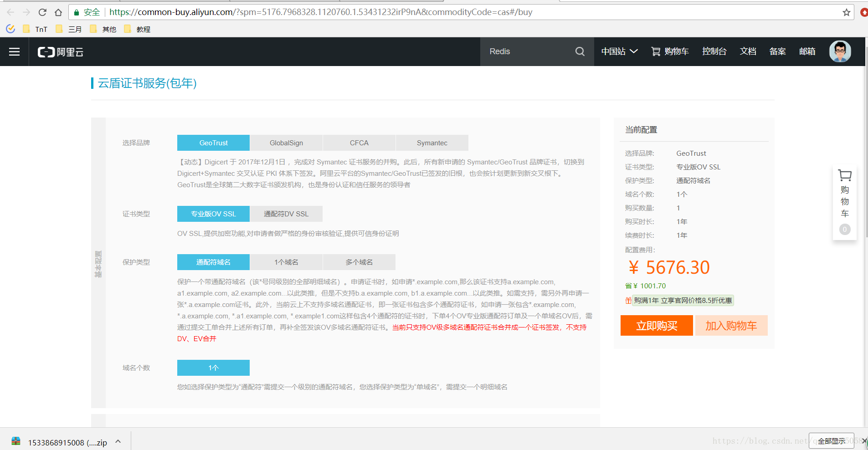Click the red browser extension icon
Screen dimensions: 868x450
coord(864,12)
